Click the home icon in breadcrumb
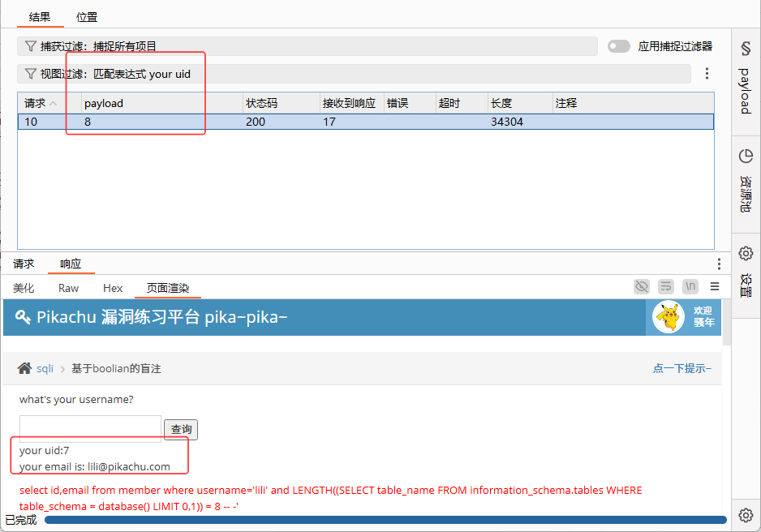This screenshot has width=761, height=532. click(x=24, y=368)
